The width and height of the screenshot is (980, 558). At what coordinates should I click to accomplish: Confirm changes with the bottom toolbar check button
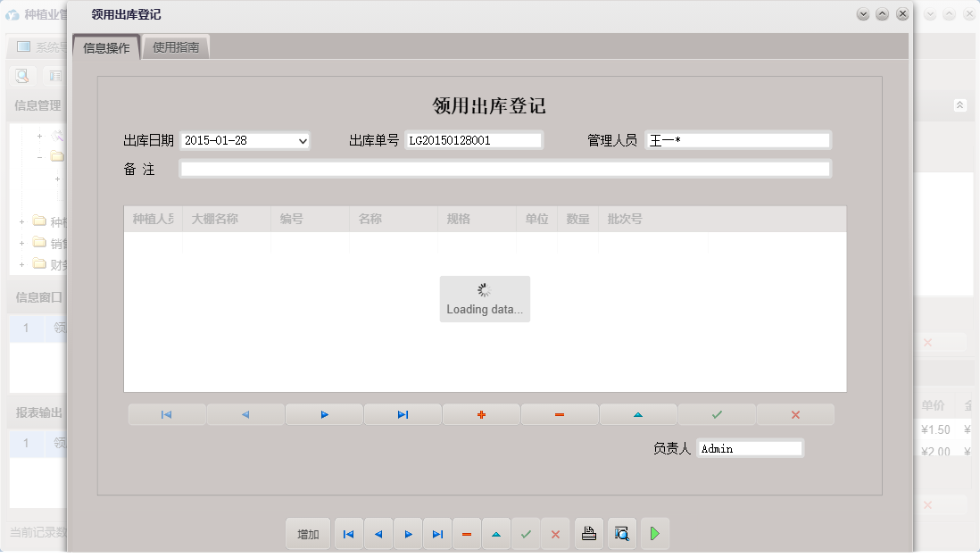(x=526, y=533)
